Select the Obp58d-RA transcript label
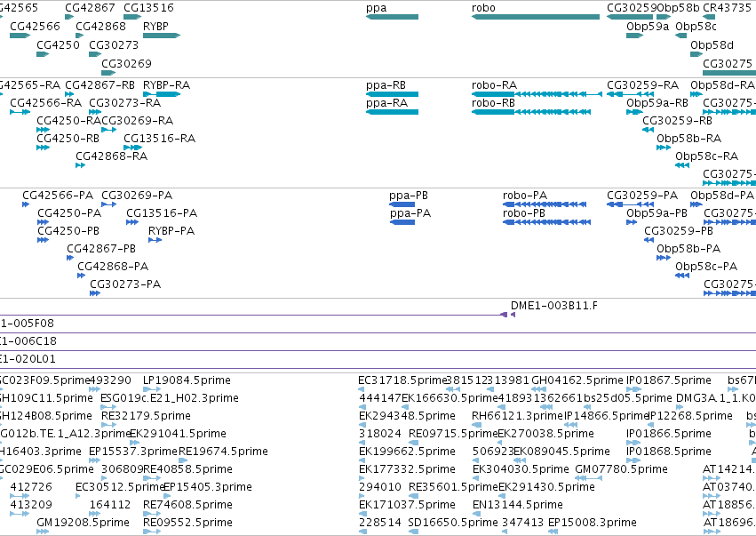The image size is (756, 536). click(722, 85)
